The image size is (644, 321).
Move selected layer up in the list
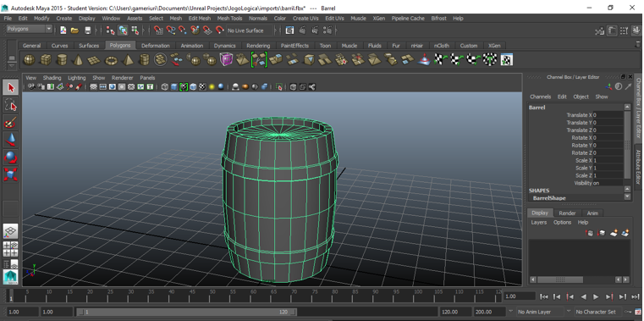tap(590, 233)
